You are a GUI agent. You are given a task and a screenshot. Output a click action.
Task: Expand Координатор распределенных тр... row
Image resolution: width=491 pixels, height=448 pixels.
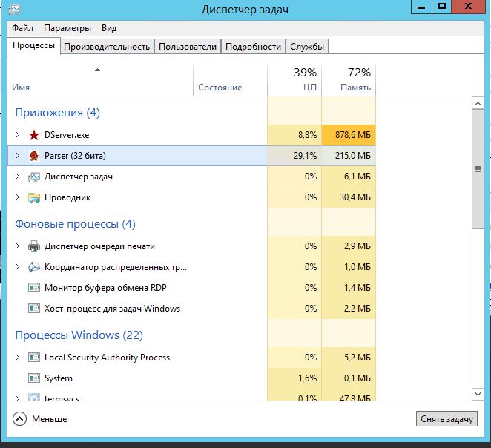17,267
